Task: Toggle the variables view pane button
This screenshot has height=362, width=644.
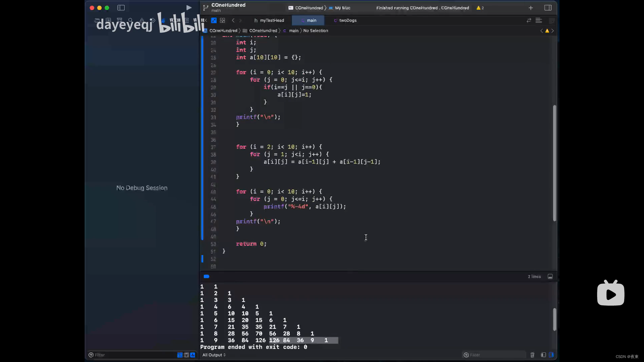Action: coord(543,355)
